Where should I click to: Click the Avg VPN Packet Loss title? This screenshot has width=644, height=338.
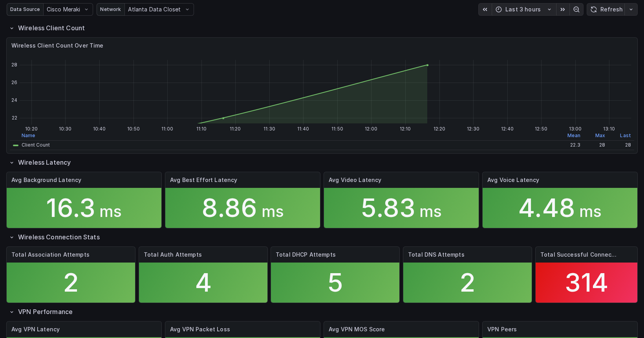[200, 329]
